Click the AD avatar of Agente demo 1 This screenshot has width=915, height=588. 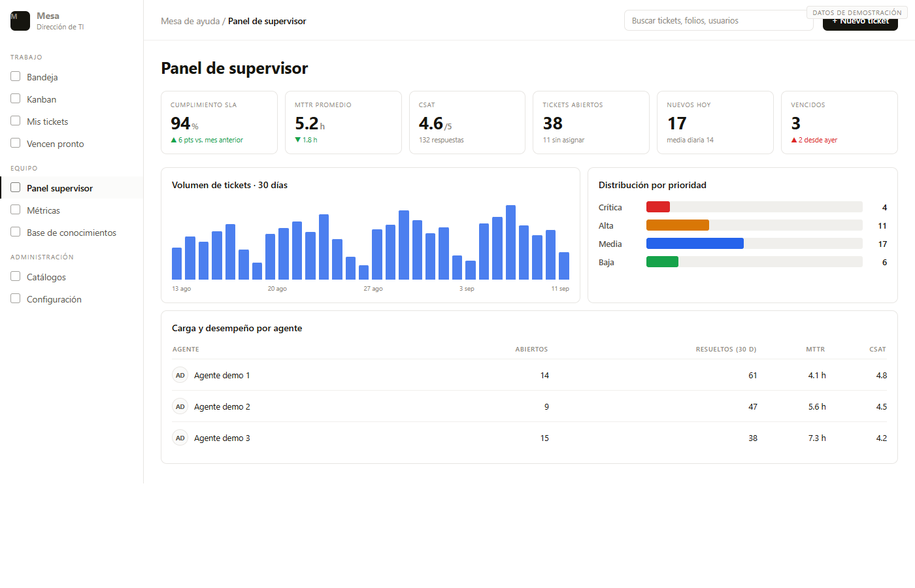pos(180,375)
